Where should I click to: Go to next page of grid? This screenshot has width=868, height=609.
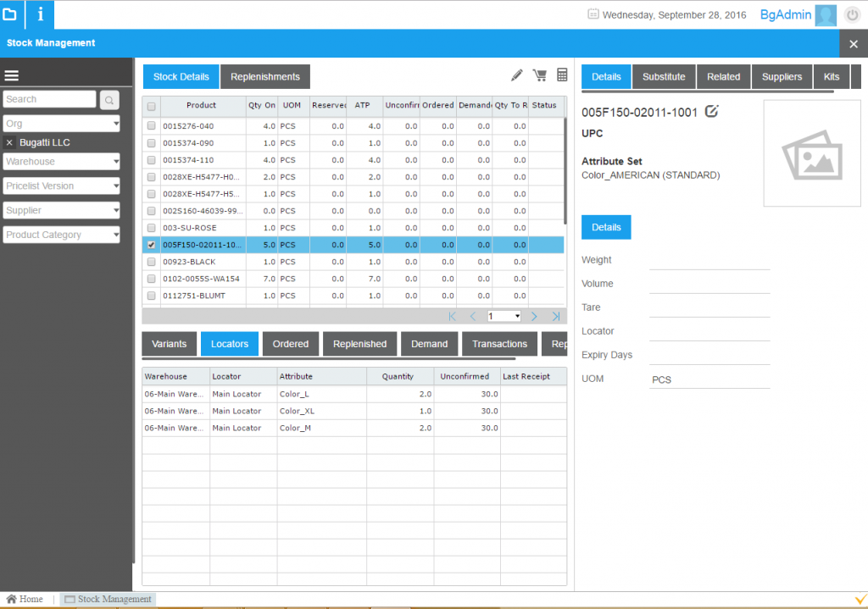pos(534,317)
